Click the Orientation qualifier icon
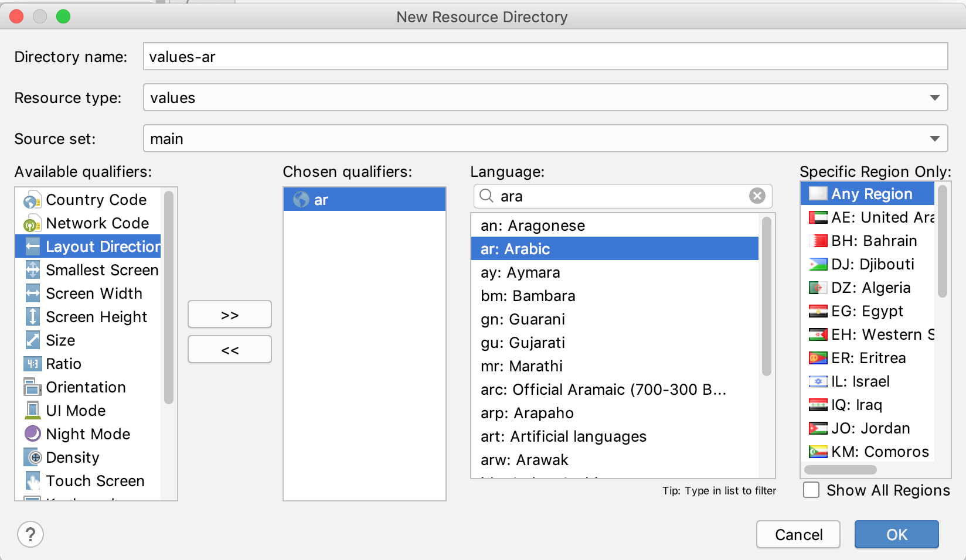This screenshot has width=966, height=560. (33, 387)
